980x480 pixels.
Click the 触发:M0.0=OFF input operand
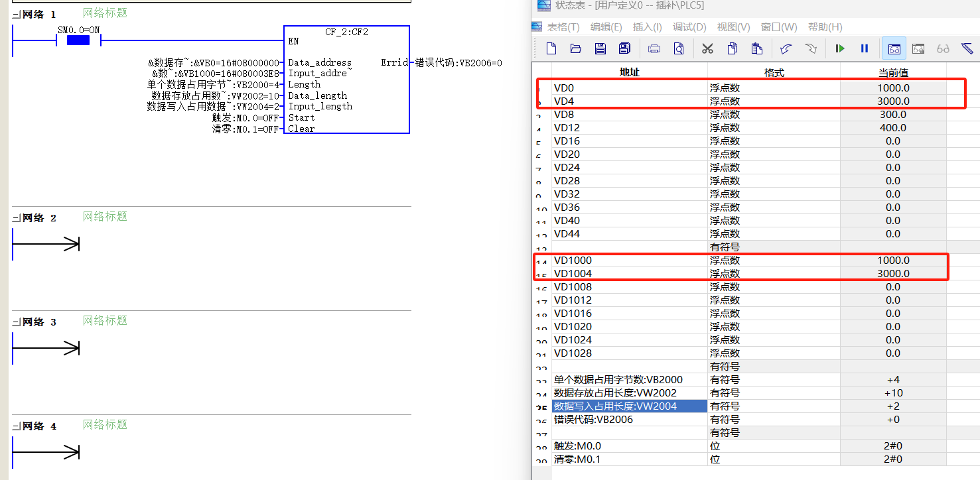click(245, 117)
